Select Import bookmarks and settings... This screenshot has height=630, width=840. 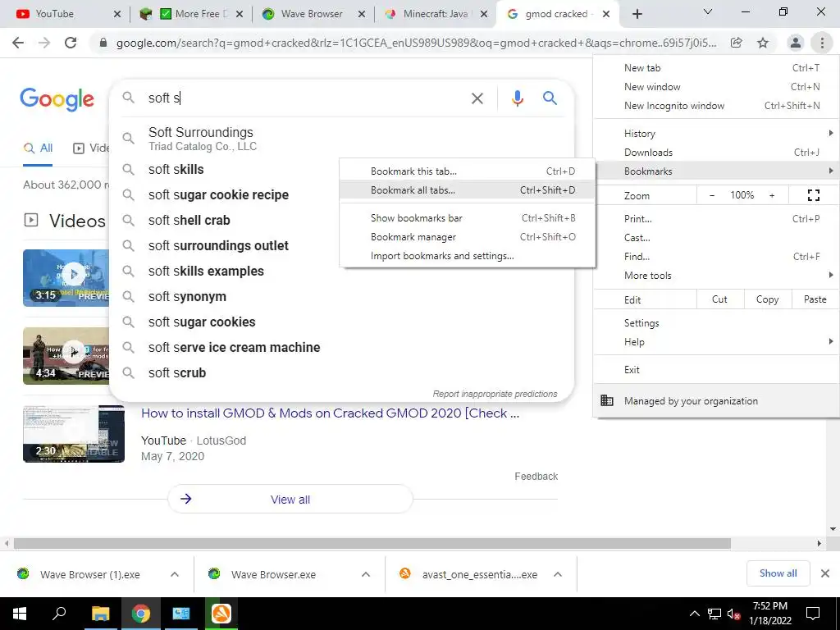pos(467,256)
